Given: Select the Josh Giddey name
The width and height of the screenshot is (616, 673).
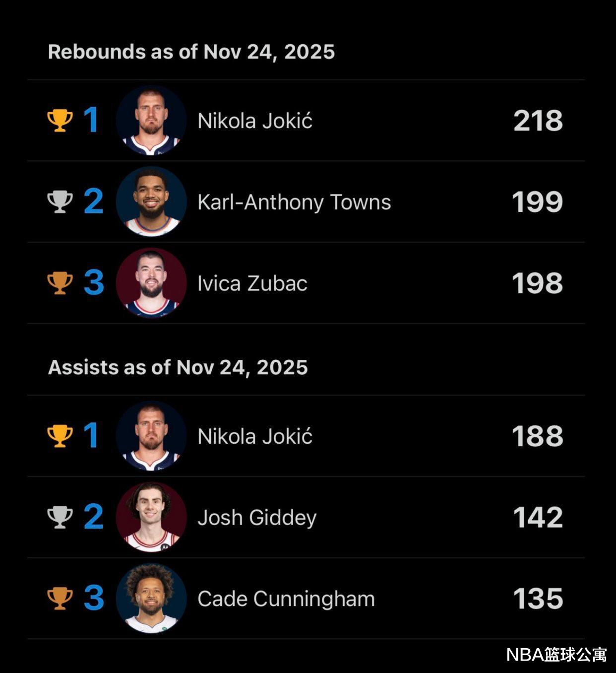Looking at the screenshot, I should 257,518.
